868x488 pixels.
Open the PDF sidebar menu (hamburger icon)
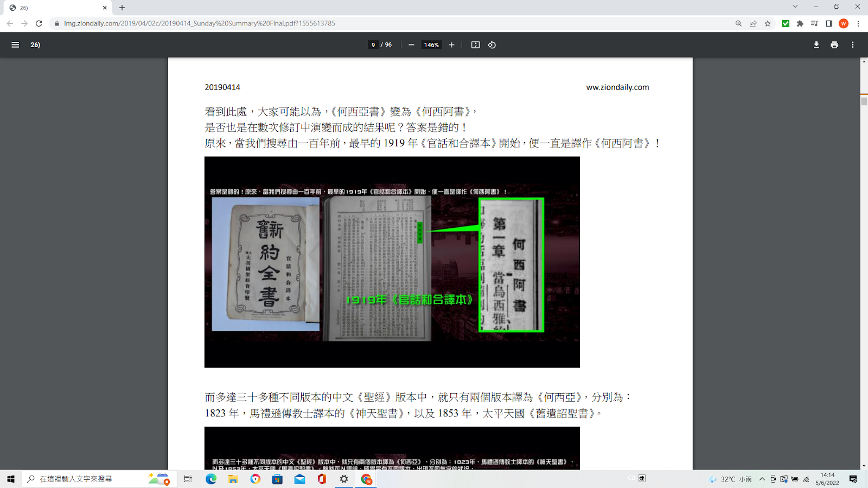15,45
